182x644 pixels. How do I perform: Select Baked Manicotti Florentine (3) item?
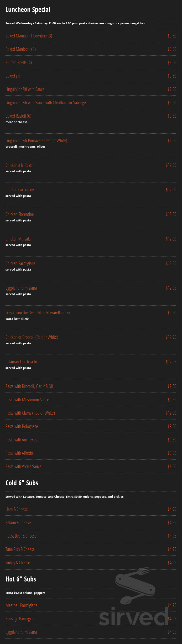[29, 36]
